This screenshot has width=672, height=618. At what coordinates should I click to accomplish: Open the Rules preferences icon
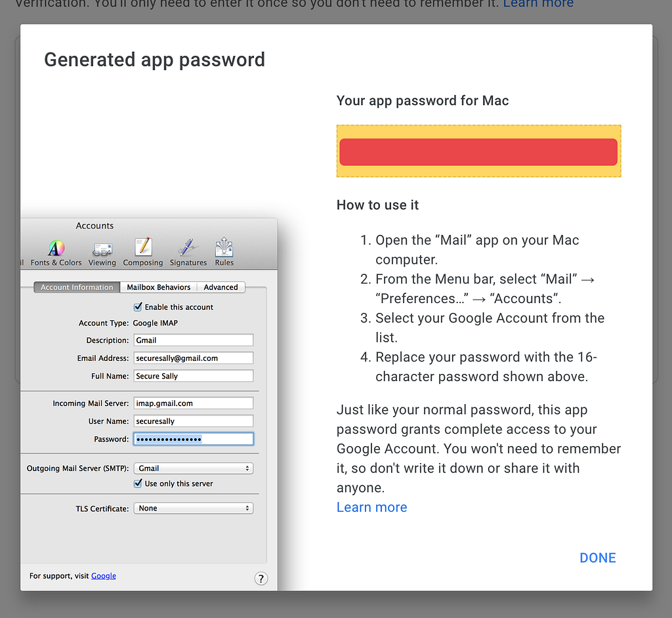[x=224, y=247]
